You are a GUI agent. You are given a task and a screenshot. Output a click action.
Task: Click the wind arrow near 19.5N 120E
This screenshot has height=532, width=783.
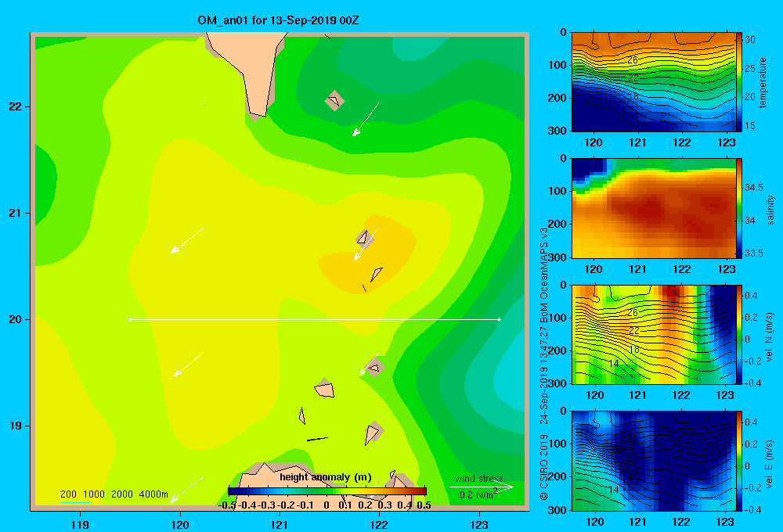pos(188,364)
